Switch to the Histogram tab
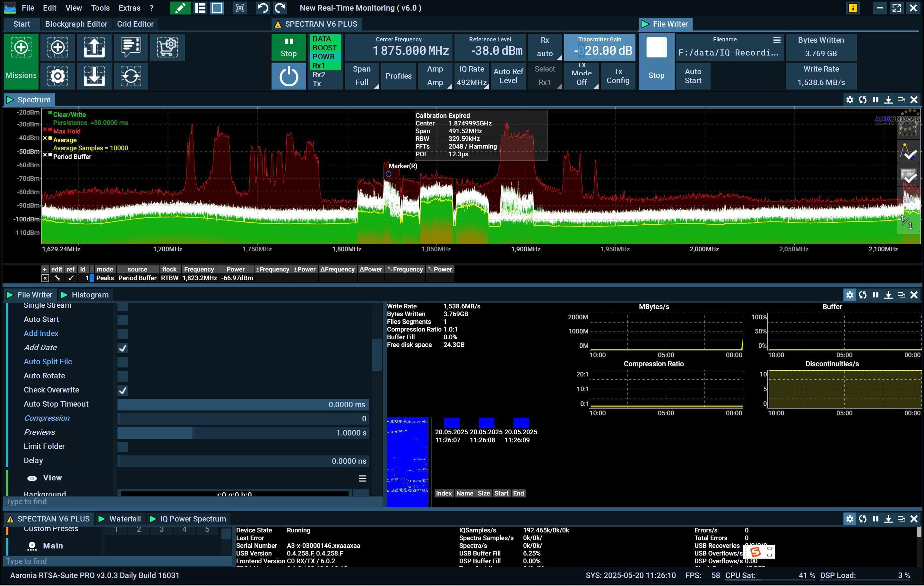924x586 pixels. click(85, 295)
